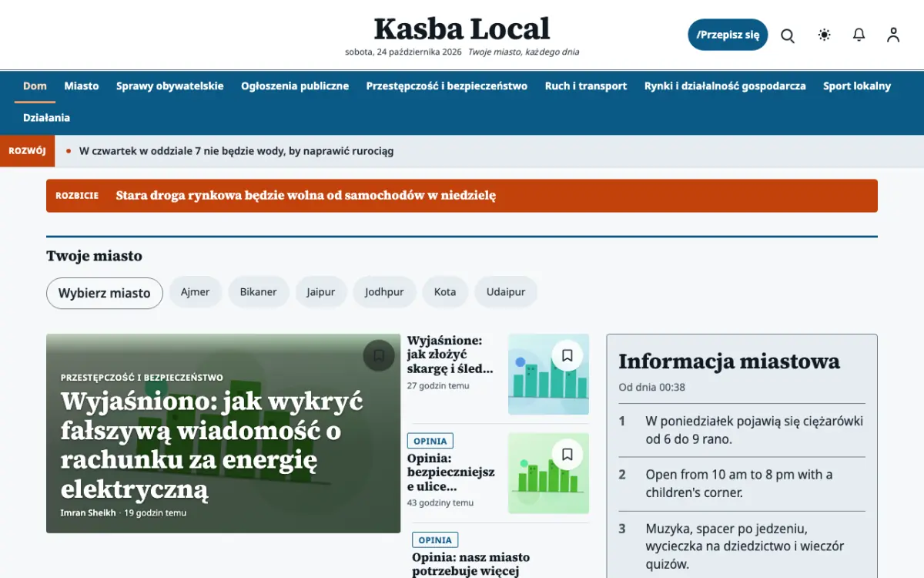
Task: Open Ogłoszenia publiczne section
Action: (295, 86)
